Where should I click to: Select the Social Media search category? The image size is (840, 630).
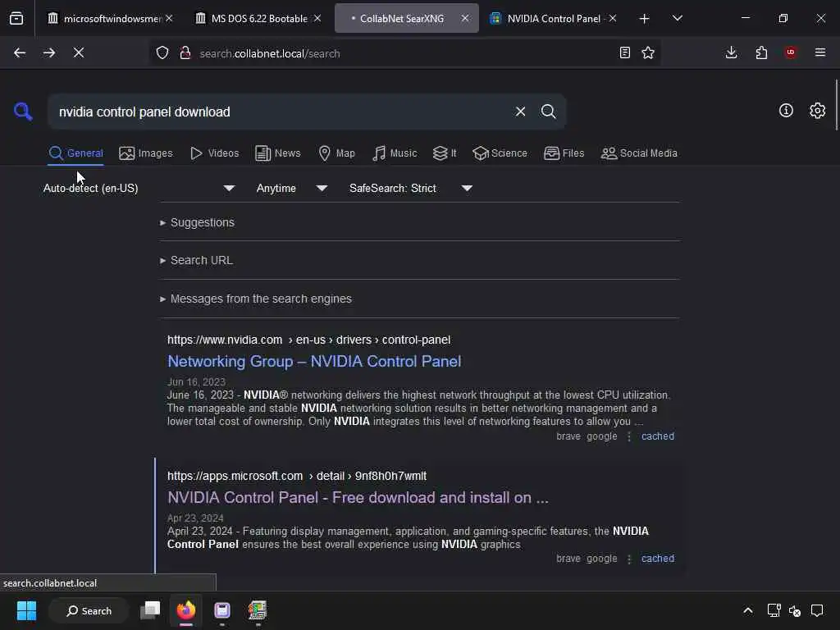(x=639, y=153)
